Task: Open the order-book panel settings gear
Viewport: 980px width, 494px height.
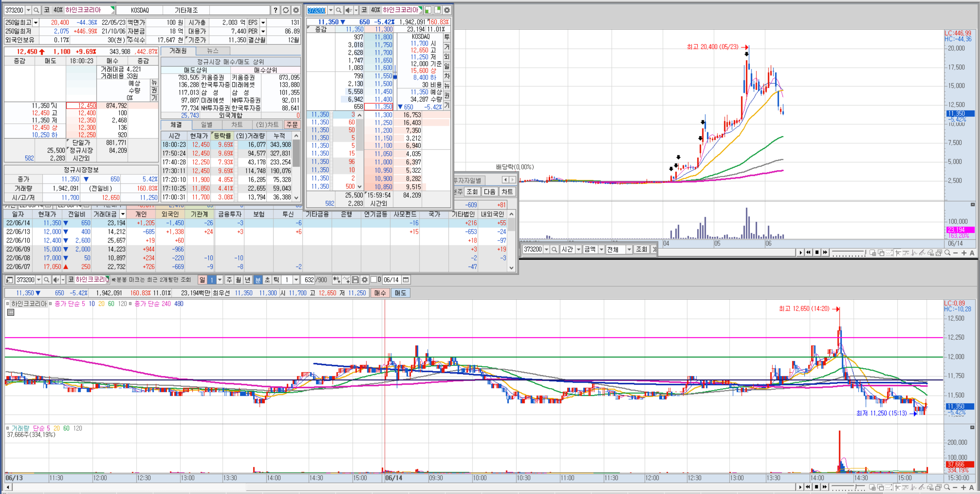Action: [447, 10]
